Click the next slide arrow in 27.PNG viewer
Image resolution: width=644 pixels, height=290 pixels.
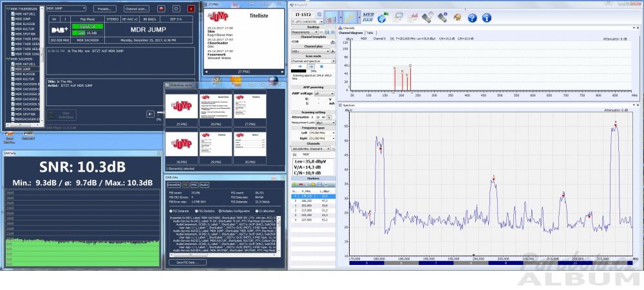tap(282, 72)
